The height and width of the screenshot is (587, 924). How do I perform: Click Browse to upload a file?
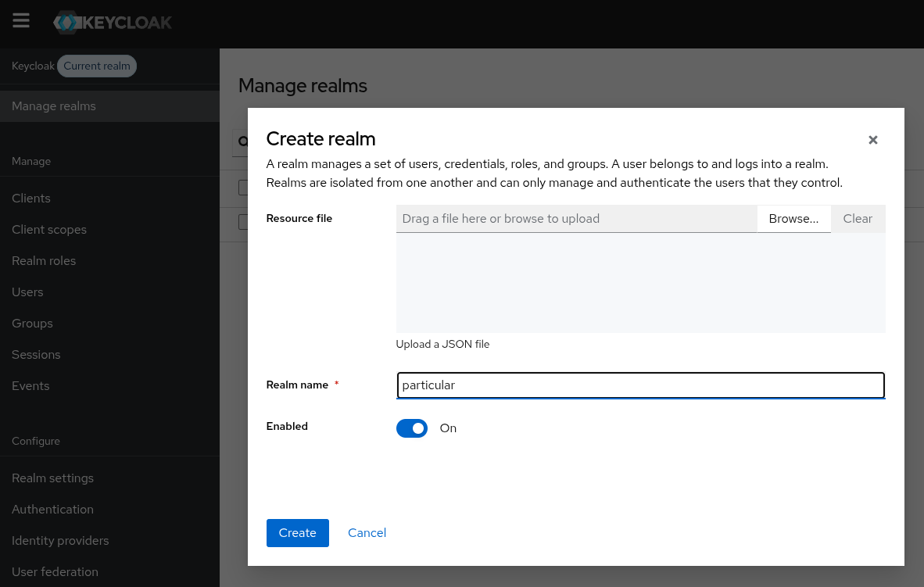793,219
